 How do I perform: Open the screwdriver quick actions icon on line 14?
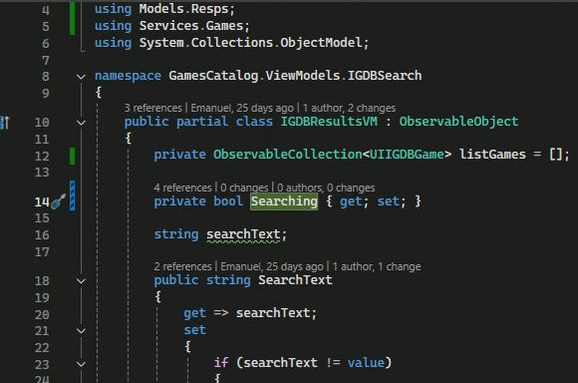[x=58, y=202]
